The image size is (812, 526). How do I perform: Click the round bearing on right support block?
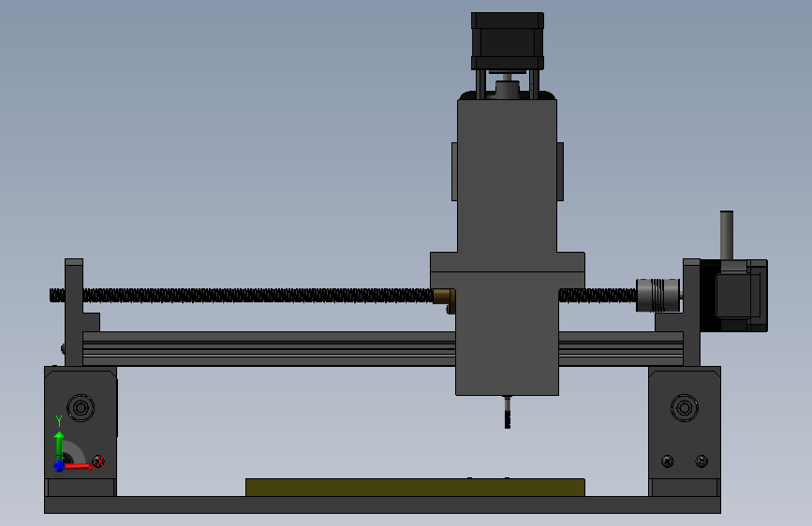(684, 407)
